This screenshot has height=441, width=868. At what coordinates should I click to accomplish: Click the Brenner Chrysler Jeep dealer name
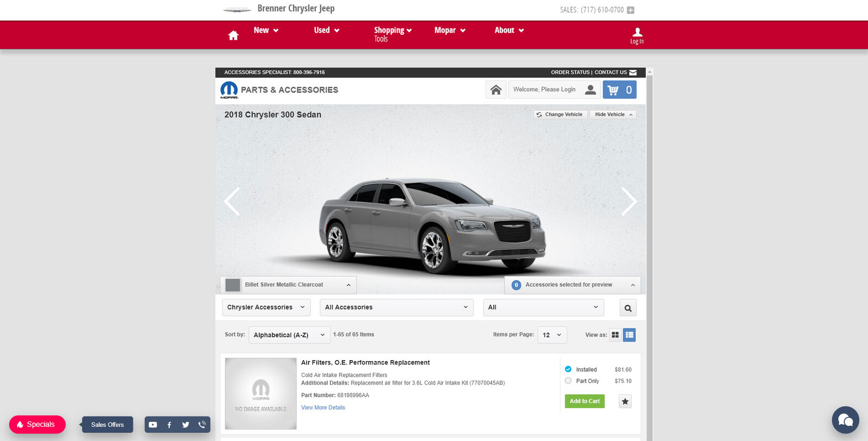point(296,9)
